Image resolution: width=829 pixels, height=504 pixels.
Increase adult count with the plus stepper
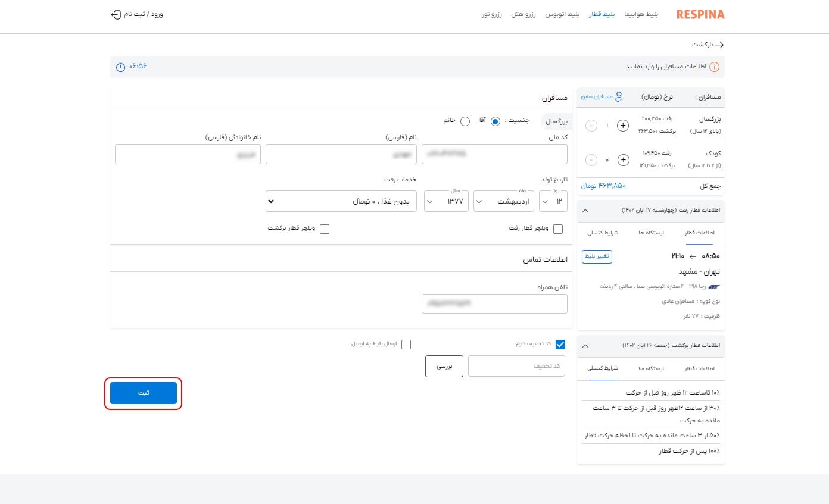pyautogui.click(x=623, y=125)
